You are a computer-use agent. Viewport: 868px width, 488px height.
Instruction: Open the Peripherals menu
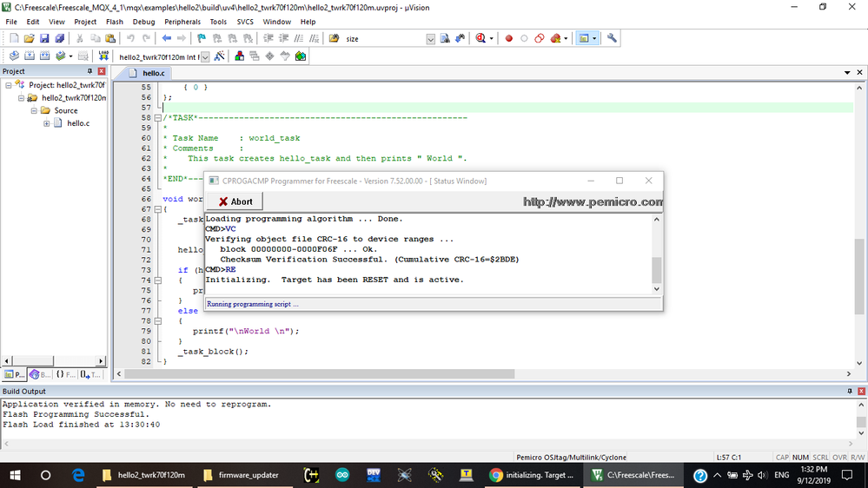click(182, 22)
